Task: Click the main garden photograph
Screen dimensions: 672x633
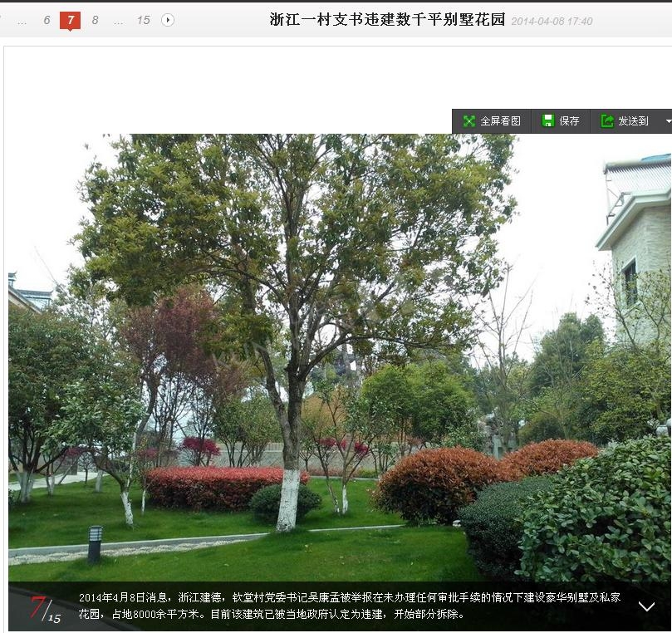Action: (341, 358)
